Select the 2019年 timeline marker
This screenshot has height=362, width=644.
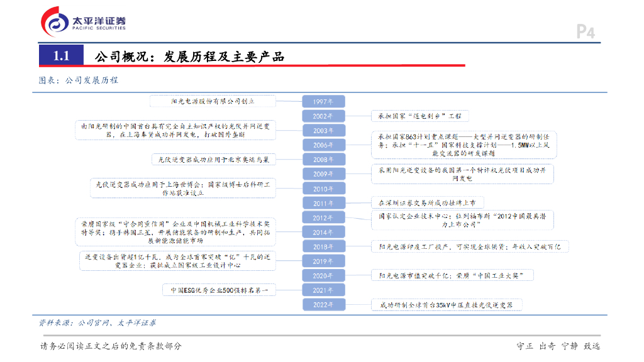(323, 261)
